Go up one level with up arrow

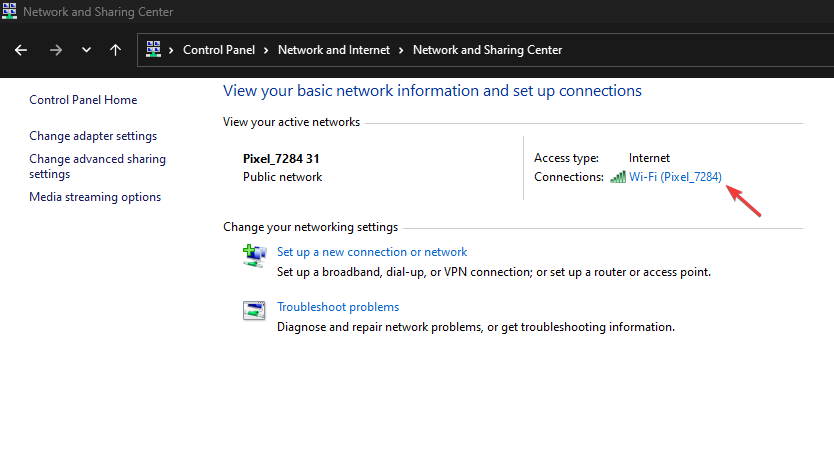pyautogui.click(x=115, y=50)
